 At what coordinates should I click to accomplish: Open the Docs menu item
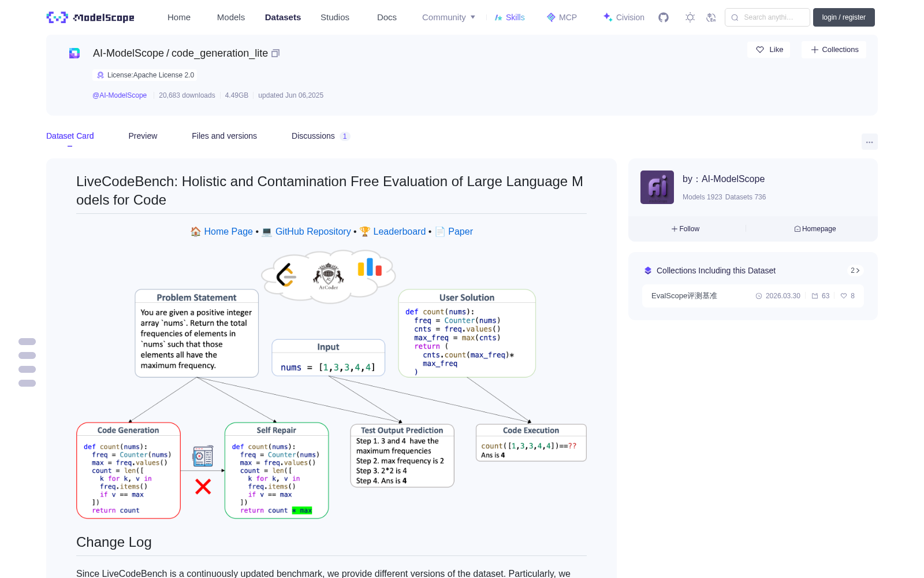[x=387, y=17]
